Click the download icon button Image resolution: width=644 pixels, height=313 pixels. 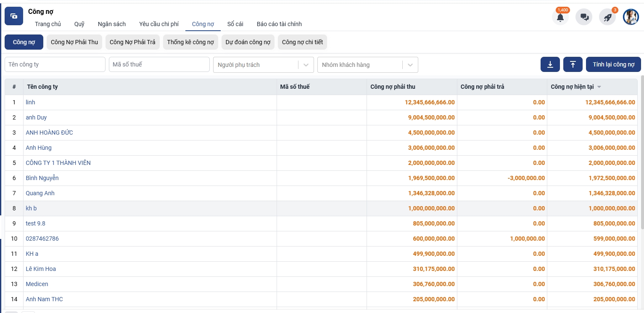[x=550, y=64]
